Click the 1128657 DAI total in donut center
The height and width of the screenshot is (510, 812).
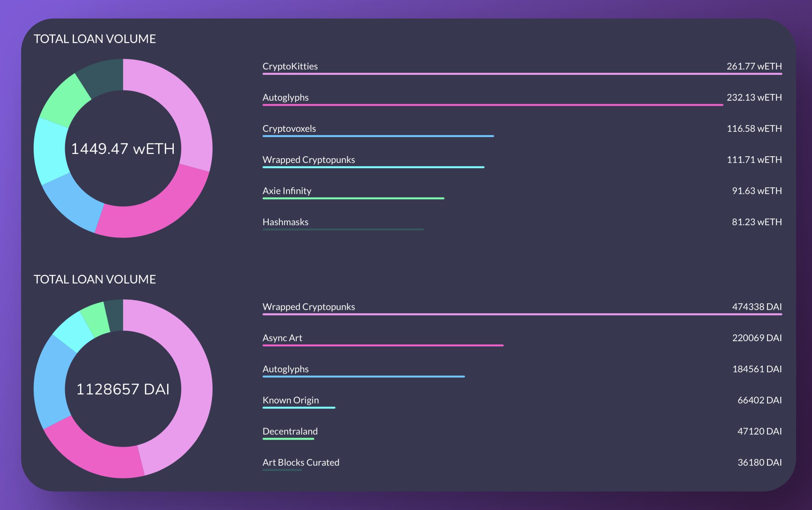coord(123,389)
